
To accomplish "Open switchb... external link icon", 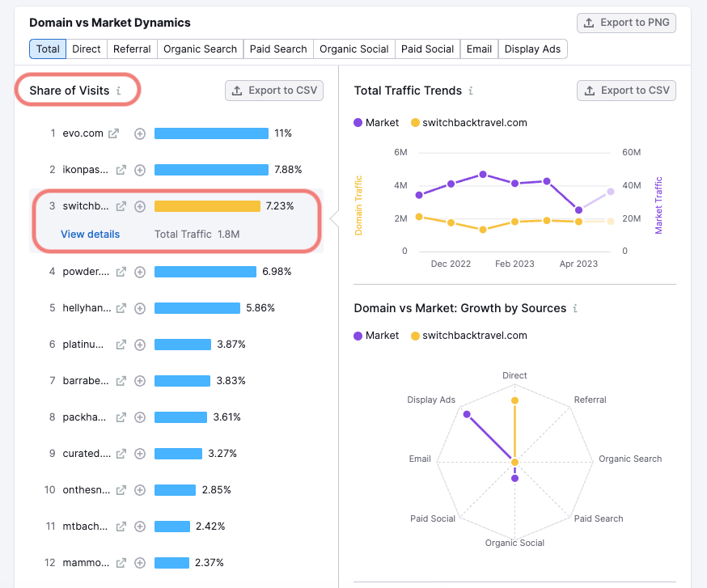I will [121, 206].
